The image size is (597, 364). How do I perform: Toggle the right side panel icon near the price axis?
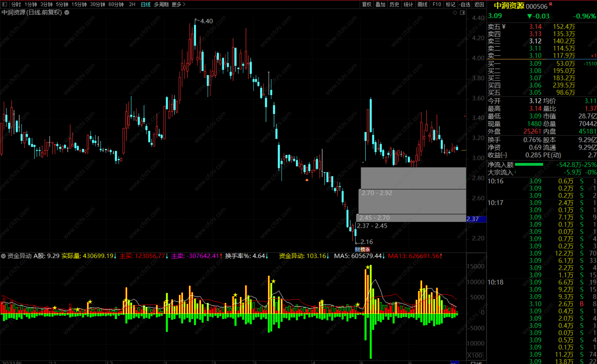pyautogui.click(x=462, y=13)
